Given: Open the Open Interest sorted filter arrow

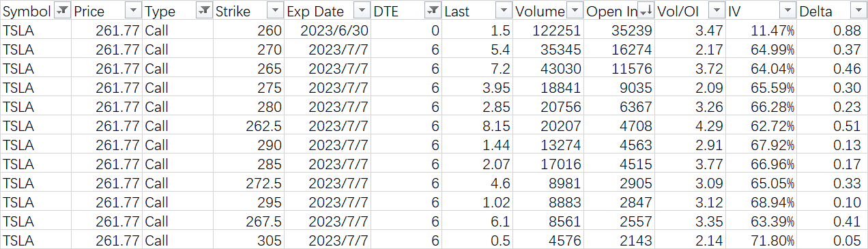Looking at the screenshot, I should tap(646, 11).
